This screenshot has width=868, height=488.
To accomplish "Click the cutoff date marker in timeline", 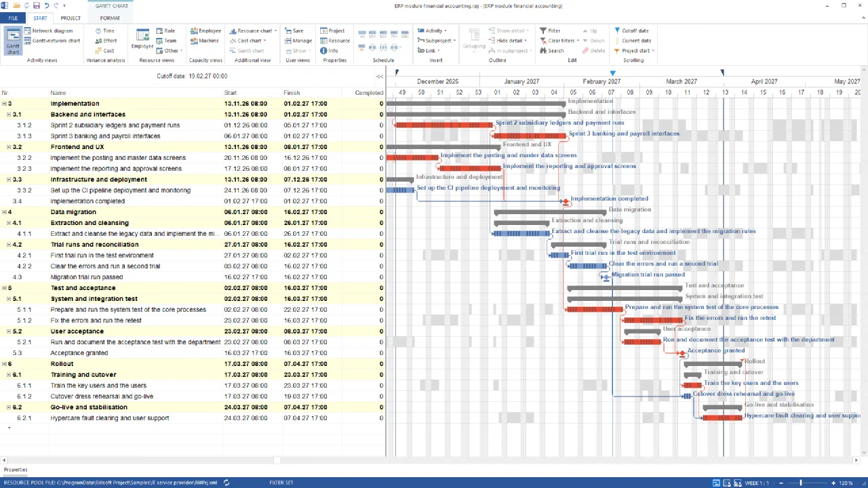I will click(x=613, y=73).
